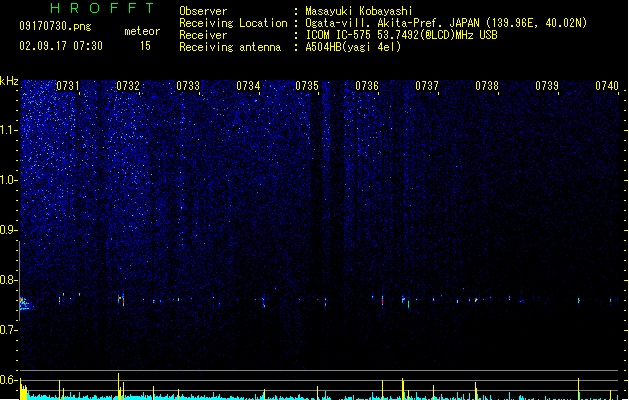This screenshot has height=400, width=629.
Task: Click the Receiving antenna label
Action: (230, 47)
